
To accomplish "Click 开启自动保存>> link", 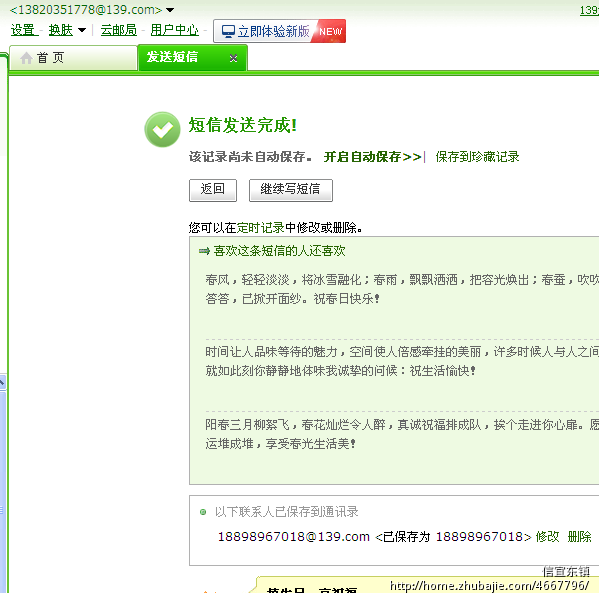I will pyautogui.click(x=372, y=157).
